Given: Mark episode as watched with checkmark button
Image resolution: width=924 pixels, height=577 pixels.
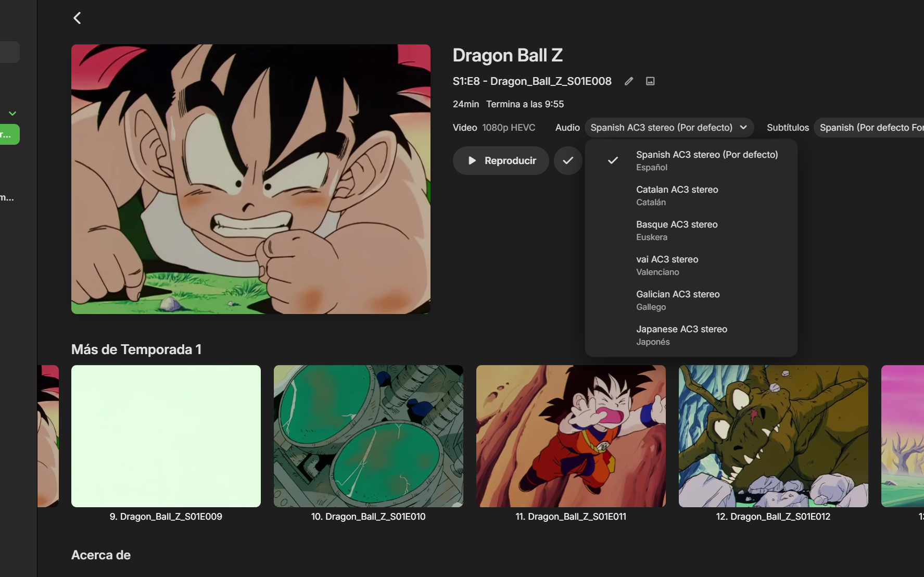Looking at the screenshot, I should [568, 160].
